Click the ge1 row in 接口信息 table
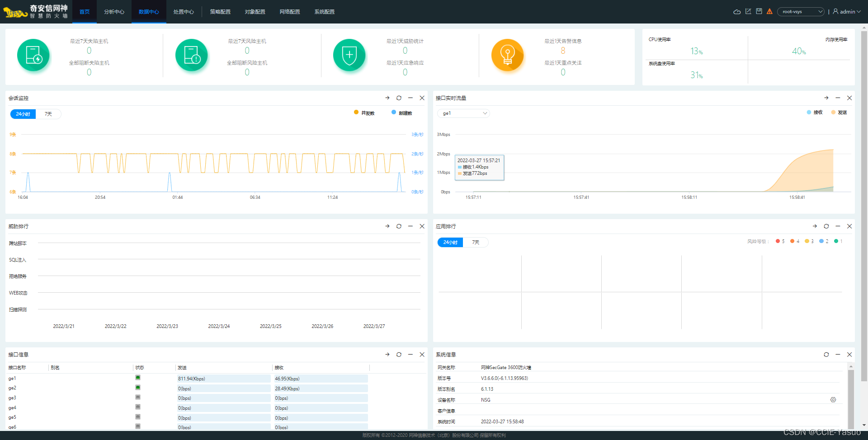This screenshot has height=440, width=868. [x=216, y=379]
